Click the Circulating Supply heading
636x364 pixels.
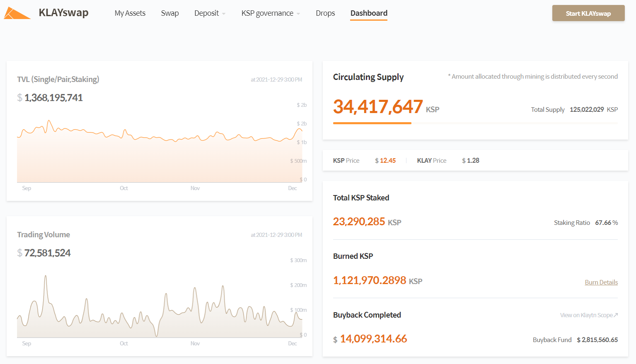coord(368,77)
